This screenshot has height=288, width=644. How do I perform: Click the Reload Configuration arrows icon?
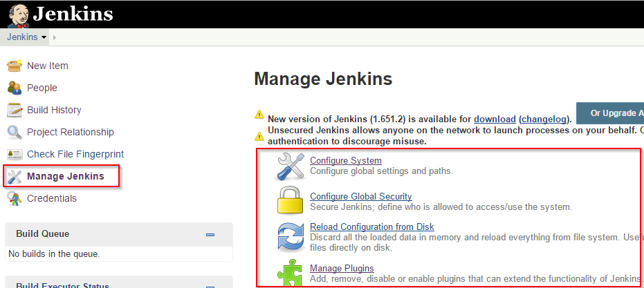click(x=291, y=237)
